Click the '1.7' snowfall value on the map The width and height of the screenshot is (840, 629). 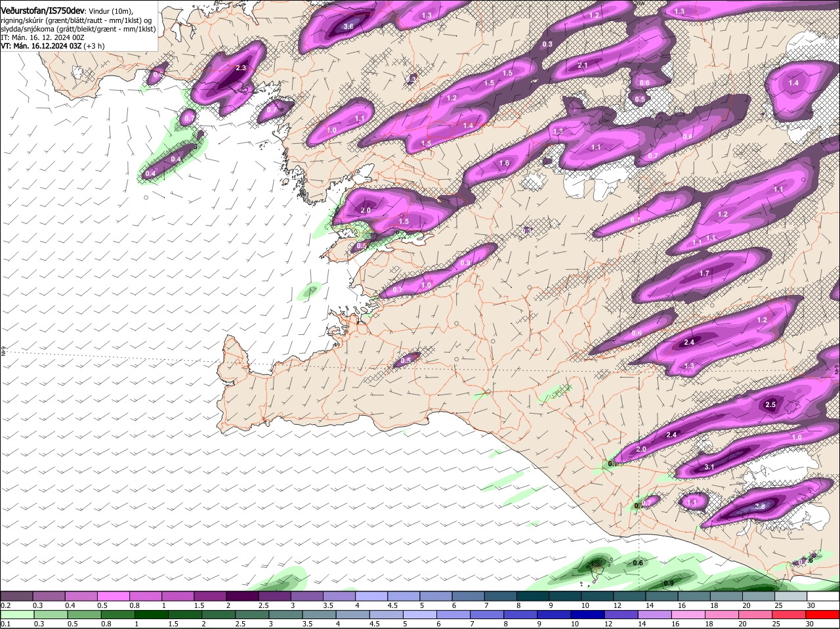(x=704, y=273)
